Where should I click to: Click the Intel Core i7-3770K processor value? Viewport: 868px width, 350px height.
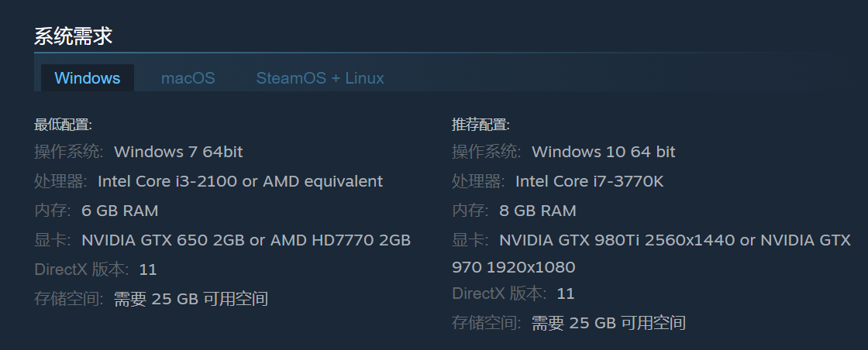point(589,180)
